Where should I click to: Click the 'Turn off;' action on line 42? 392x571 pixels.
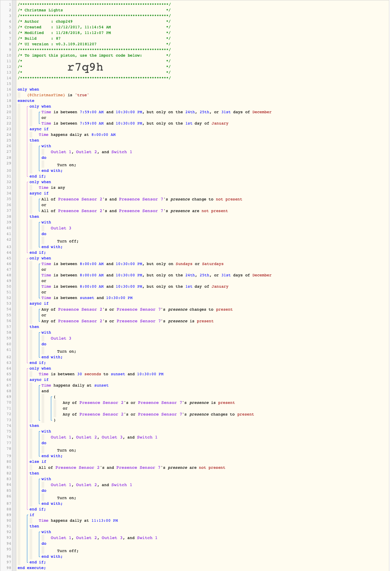68,241
